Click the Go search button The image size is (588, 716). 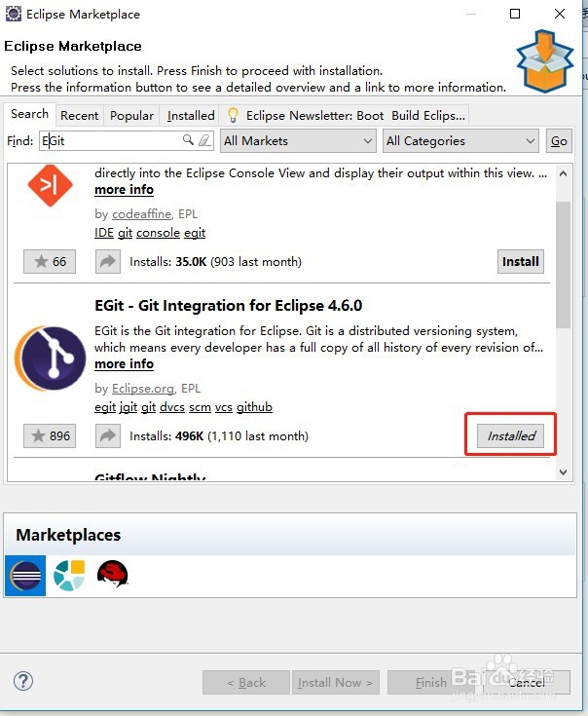pyautogui.click(x=559, y=140)
